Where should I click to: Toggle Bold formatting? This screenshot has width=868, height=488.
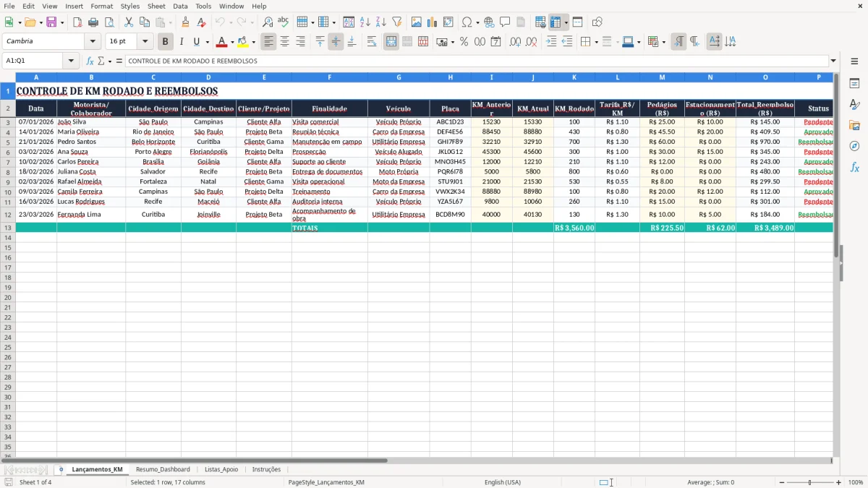pyautogui.click(x=165, y=42)
